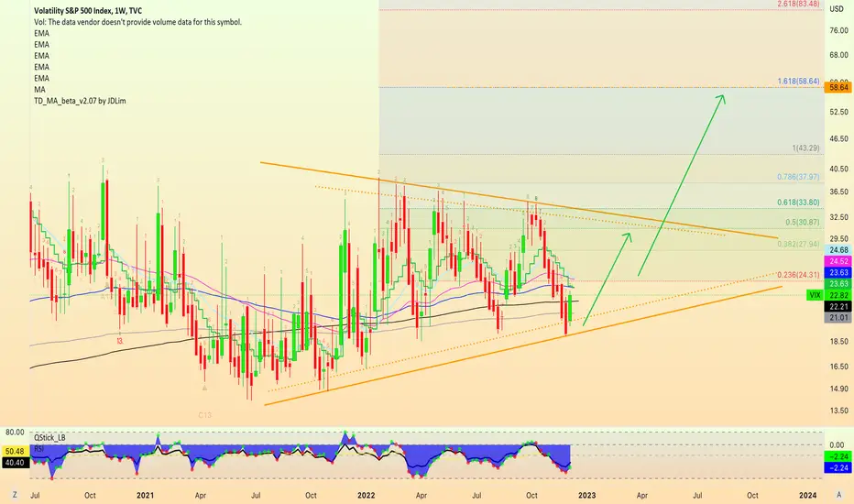Image resolution: width=854 pixels, height=504 pixels.
Task: Click the 2023 label on time axis
Action: (x=586, y=495)
